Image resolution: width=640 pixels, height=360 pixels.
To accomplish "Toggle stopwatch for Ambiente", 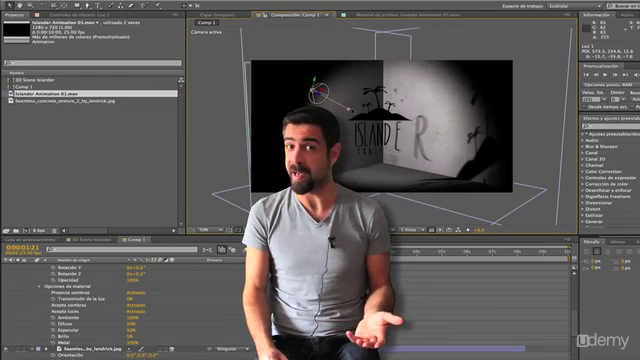I will (53, 318).
